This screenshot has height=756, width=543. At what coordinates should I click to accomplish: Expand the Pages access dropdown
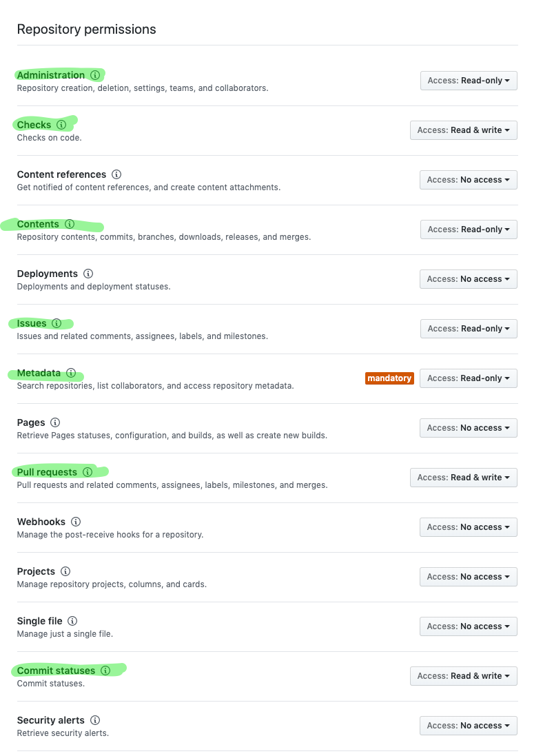click(468, 428)
